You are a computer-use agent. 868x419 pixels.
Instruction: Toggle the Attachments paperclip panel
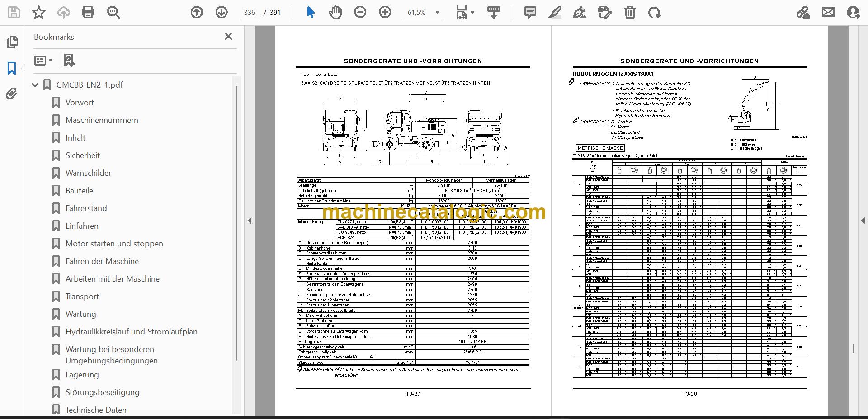[x=12, y=94]
